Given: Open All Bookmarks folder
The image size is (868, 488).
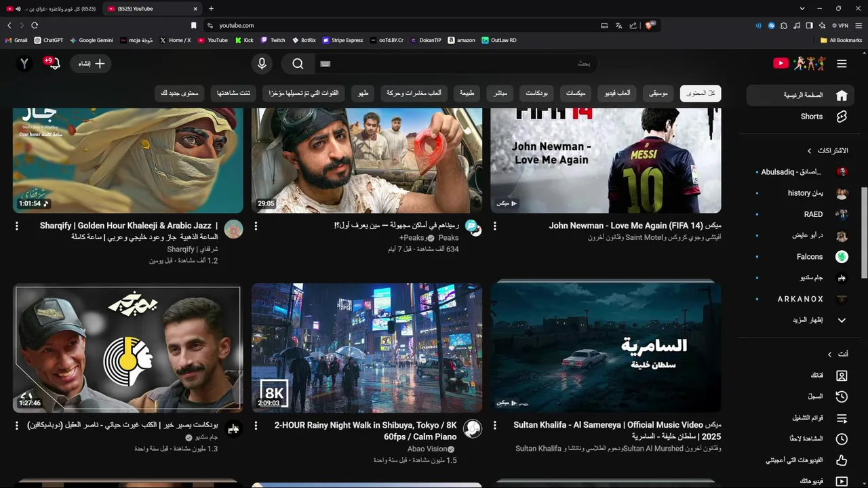Looking at the screenshot, I should coord(841,40).
